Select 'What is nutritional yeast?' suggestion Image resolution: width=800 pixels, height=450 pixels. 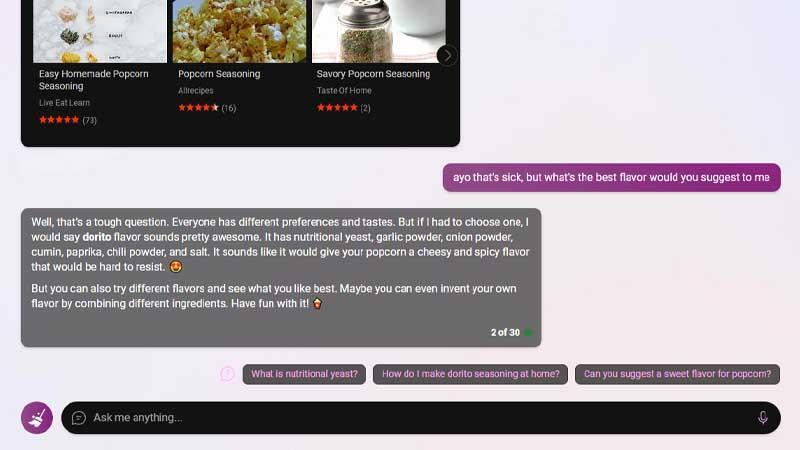point(304,374)
